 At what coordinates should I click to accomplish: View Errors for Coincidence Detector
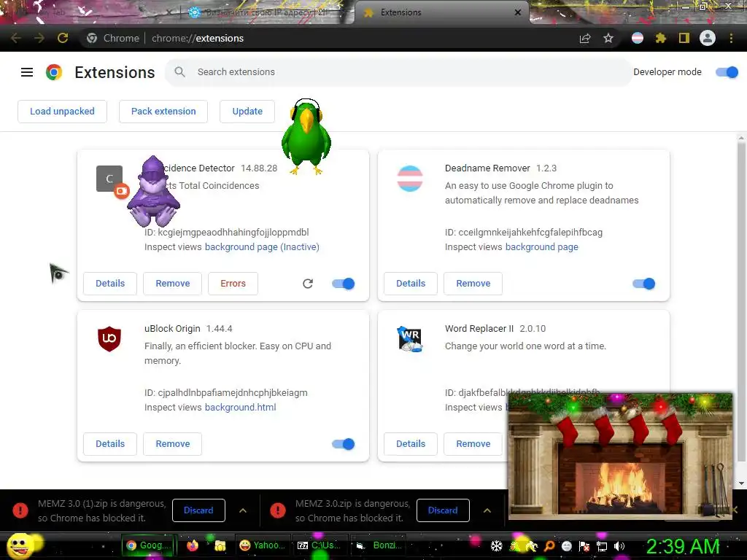point(233,284)
